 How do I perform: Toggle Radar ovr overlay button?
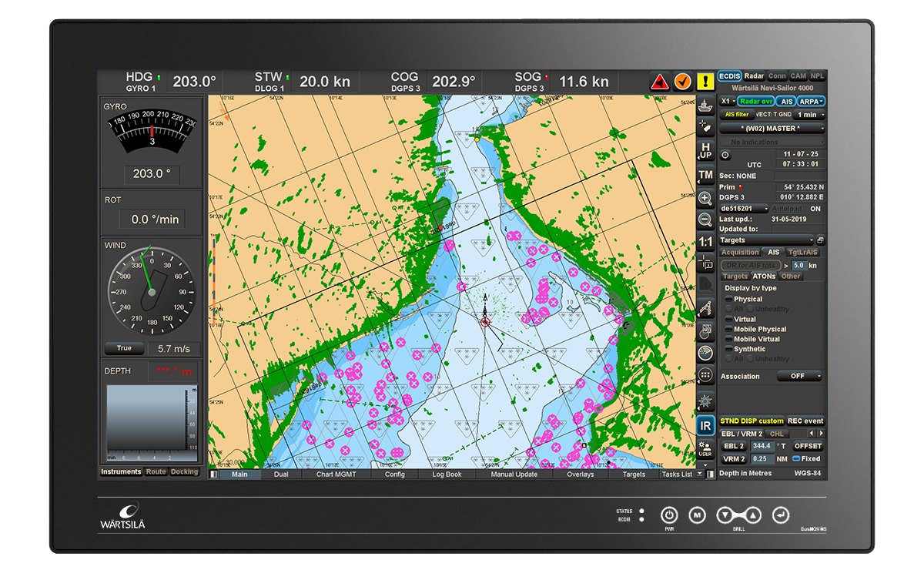(755, 101)
